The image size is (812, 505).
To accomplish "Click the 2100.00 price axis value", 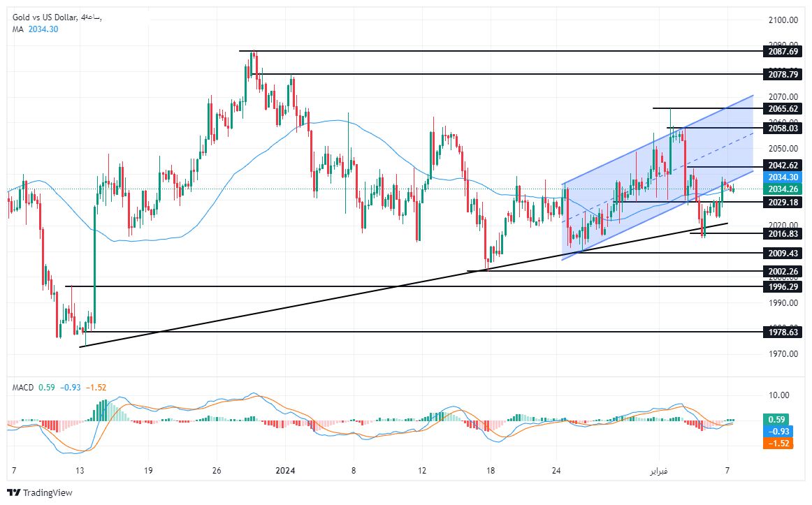I will (x=783, y=20).
